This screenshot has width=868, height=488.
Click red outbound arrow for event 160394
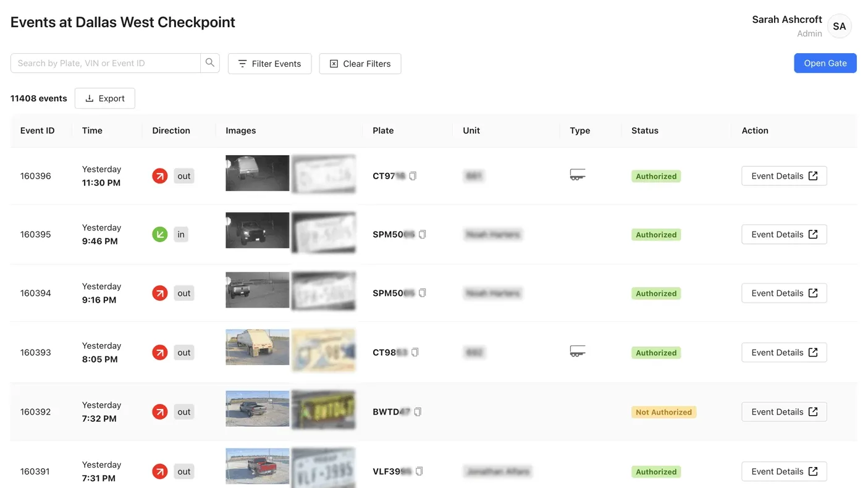(160, 293)
